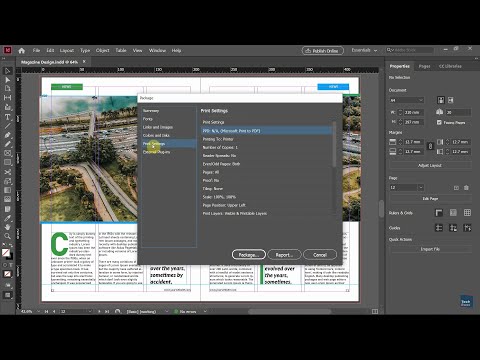This screenshot has width=480, height=360.
Task: Toggle the Lock Guides icon
Action: click(453, 228)
